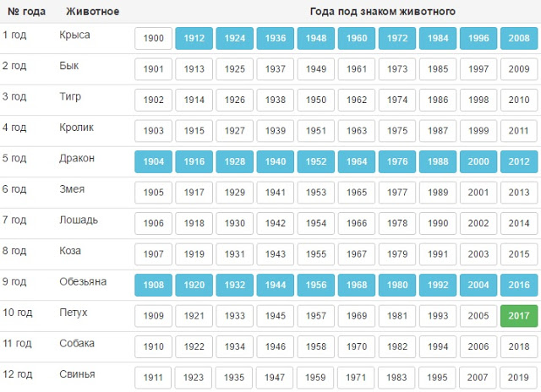Click year 2015 in the Коза row

(x=519, y=254)
